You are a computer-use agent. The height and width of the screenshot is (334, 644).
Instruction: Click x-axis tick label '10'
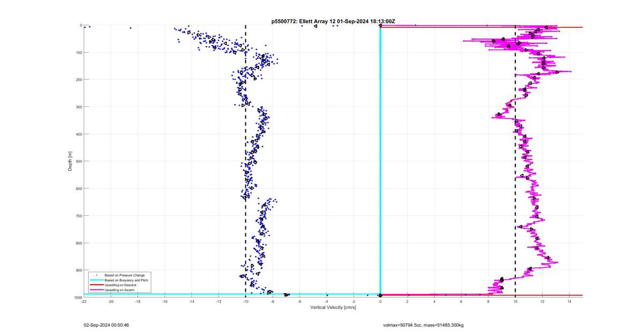coord(515,301)
